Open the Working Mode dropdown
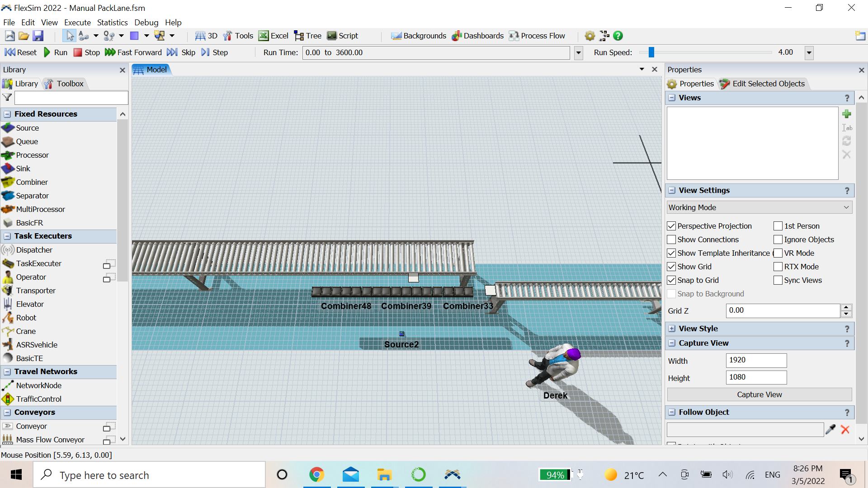The width and height of the screenshot is (868, 488). (x=759, y=207)
